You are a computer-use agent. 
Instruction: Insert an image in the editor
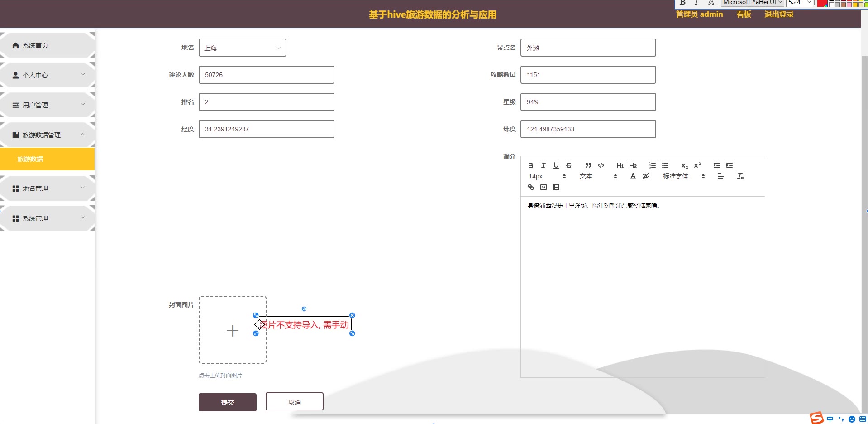[544, 187]
